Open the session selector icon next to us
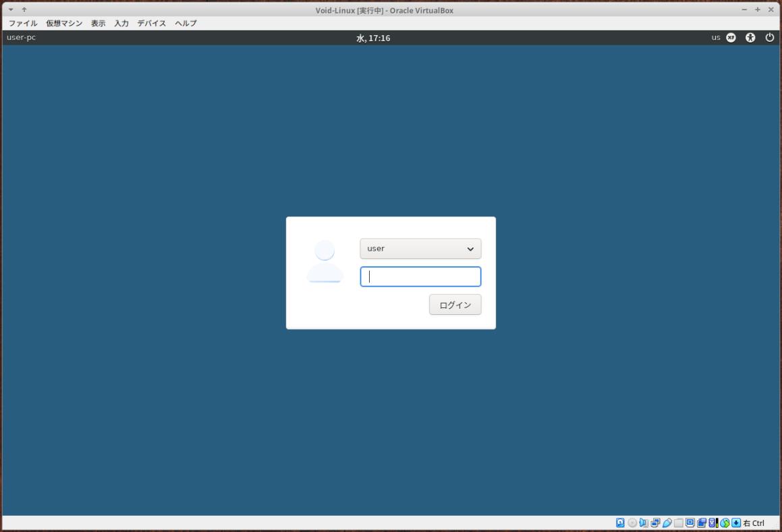This screenshot has height=532, width=782. [x=731, y=37]
